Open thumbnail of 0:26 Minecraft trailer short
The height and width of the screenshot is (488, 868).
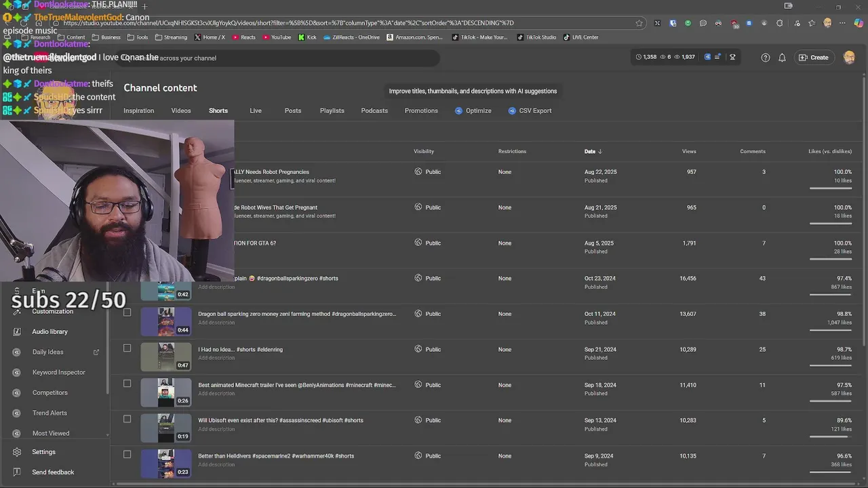pyautogui.click(x=166, y=392)
